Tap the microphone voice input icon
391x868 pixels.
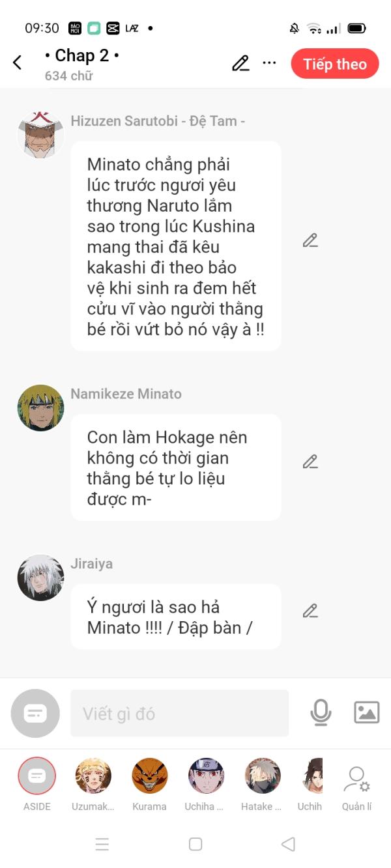coord(320,712)
